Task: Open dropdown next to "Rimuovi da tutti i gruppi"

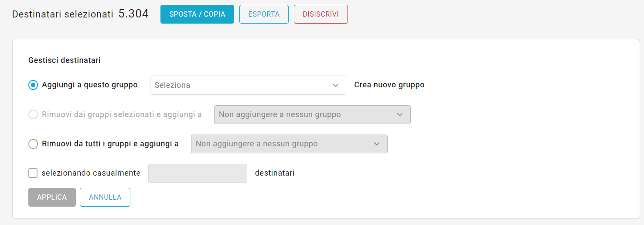Action: click(283, 144)
